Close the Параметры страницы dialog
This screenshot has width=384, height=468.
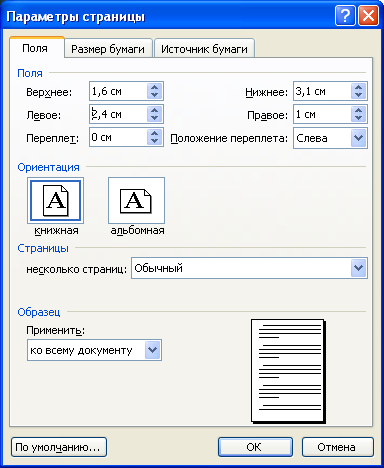coord(368,16)
